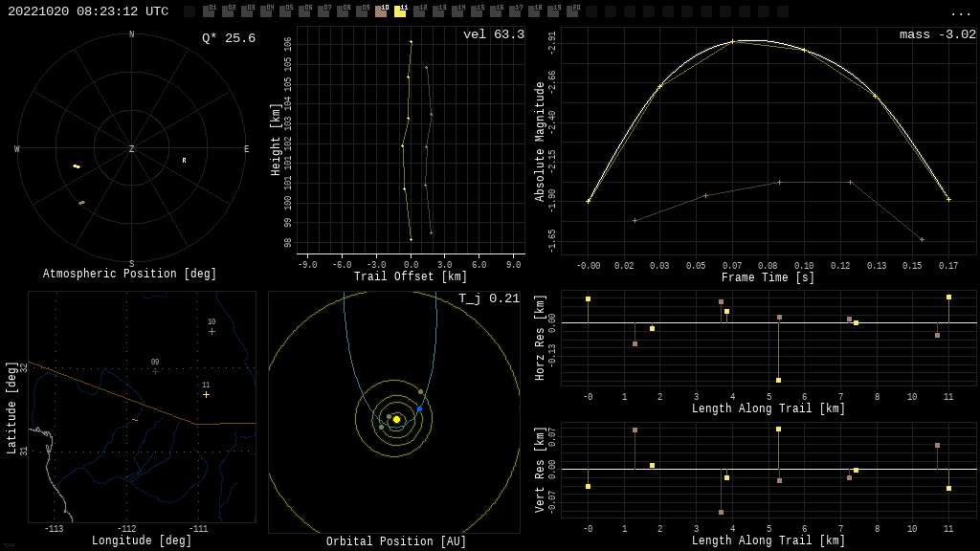
Task: Click the Orbital Position [AU] label
Action: tap(396, 541)
